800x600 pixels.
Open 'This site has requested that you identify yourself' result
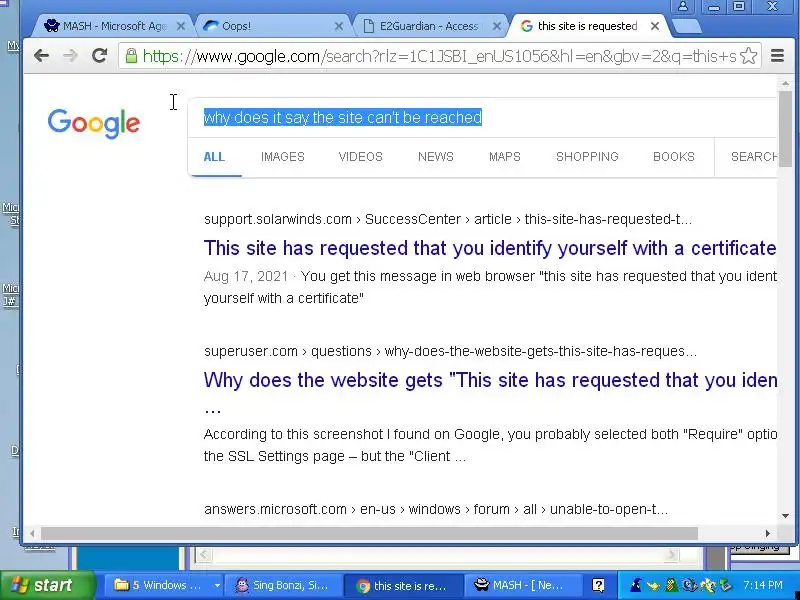point(490,248)
